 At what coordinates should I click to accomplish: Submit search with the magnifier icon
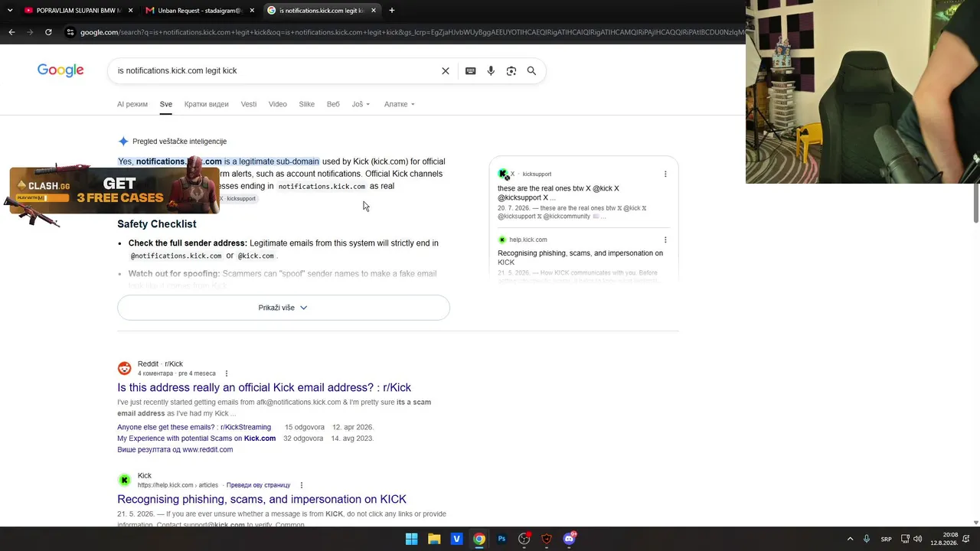(531, 71)
